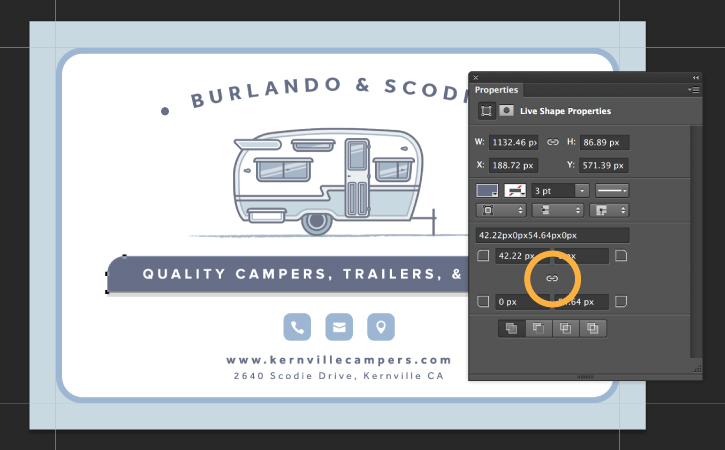Collapse the Properties panel with double arrows
725x450 pixels.
click(695, 77)
